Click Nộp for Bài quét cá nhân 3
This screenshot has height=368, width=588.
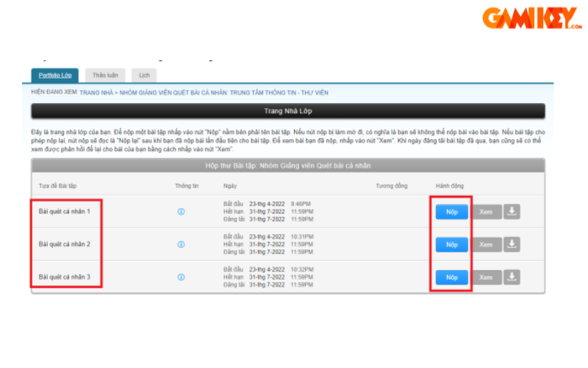(451, 277)
